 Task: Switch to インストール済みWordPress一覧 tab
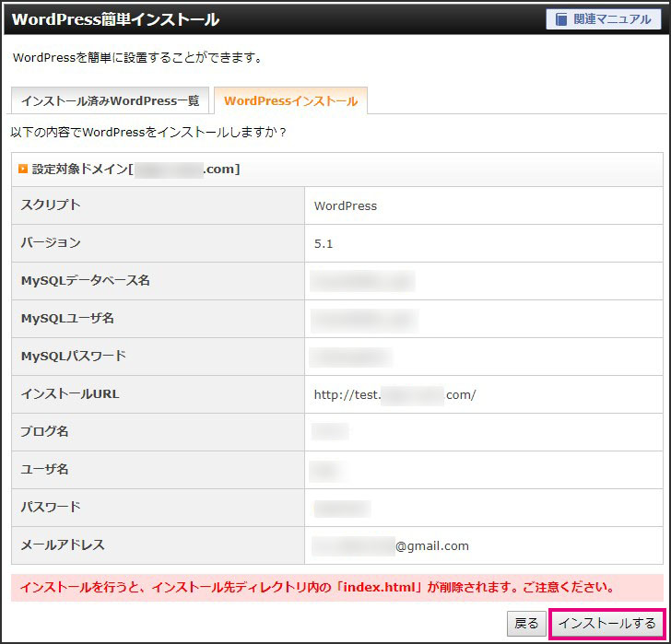click(x=110, y=101)
